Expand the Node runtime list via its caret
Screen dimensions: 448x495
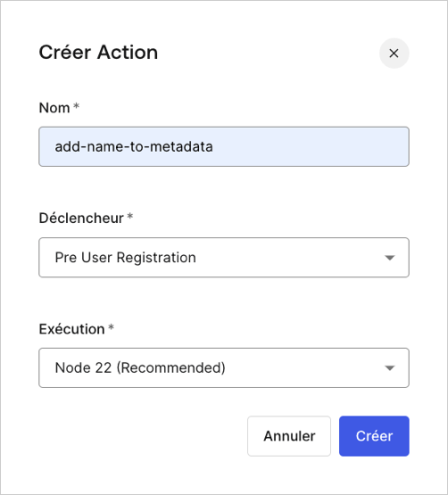pos(390,368)
